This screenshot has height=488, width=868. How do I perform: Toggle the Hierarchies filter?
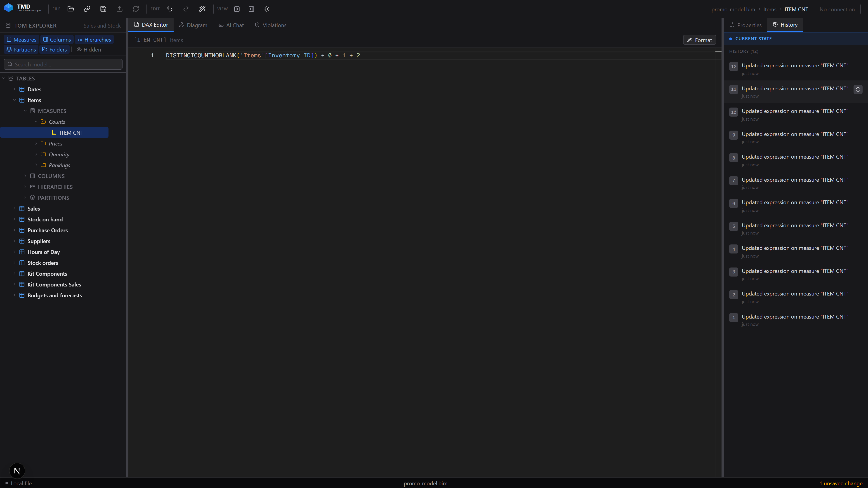[x=94, y=40]
